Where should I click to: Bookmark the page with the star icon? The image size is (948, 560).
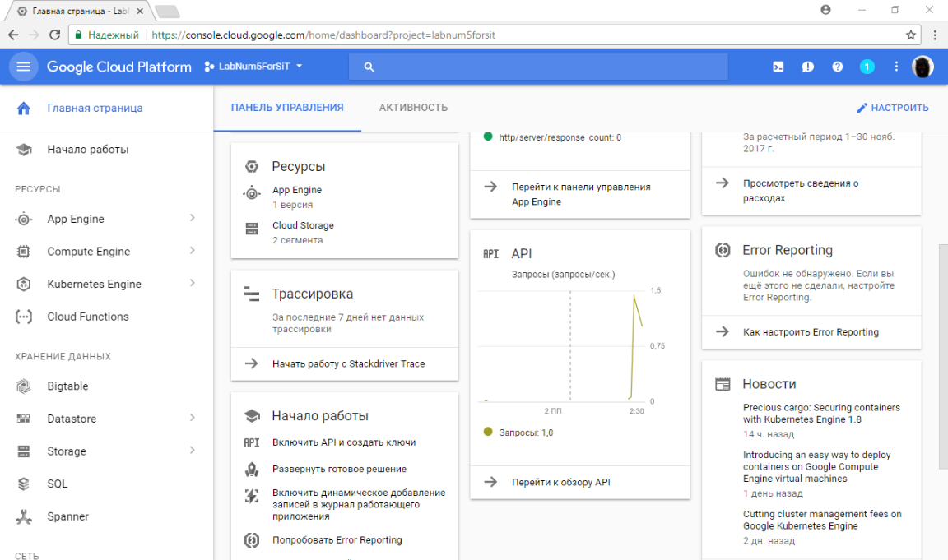pyautogui.click(x=910, y=35)
